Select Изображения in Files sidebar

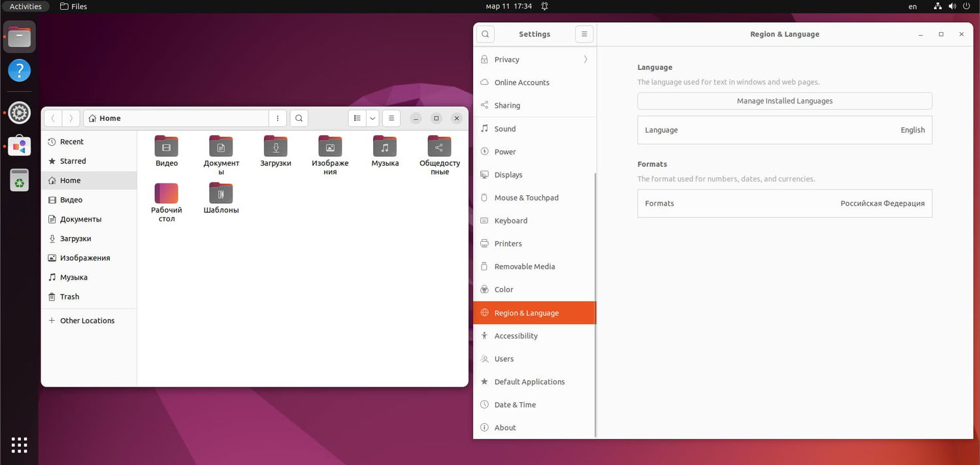[89, 258]
